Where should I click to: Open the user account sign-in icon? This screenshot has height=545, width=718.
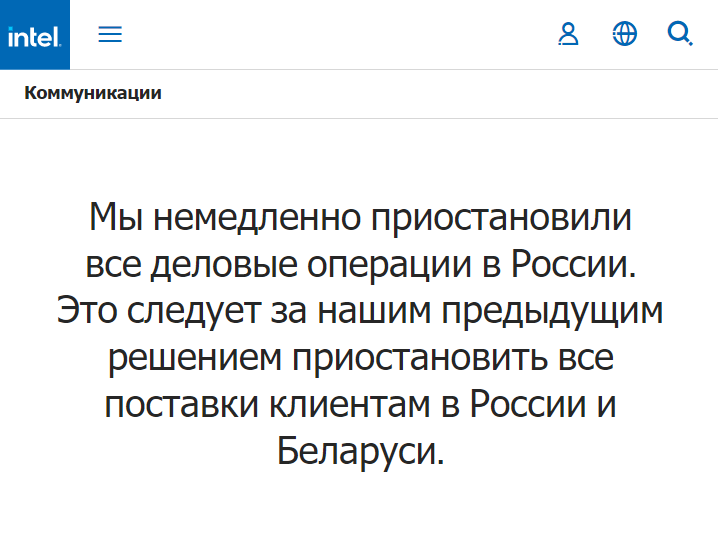[568, 35]
